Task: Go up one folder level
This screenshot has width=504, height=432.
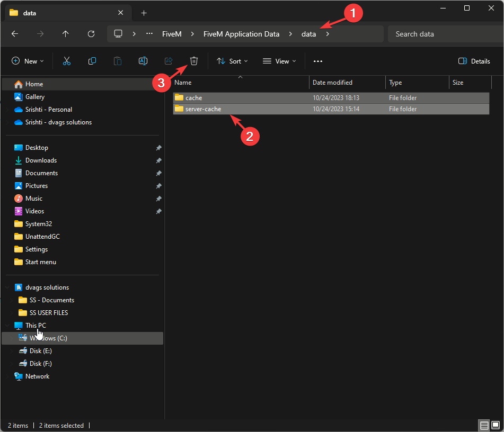Action: [66, 34]
